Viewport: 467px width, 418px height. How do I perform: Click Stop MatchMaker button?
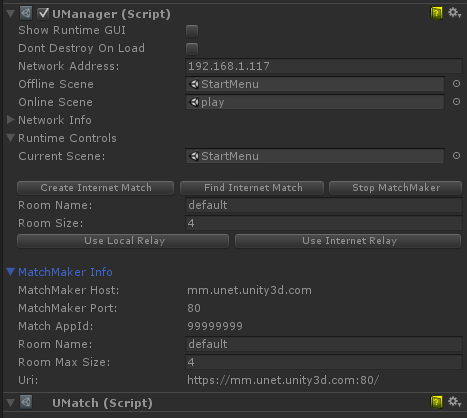point(396,188)
